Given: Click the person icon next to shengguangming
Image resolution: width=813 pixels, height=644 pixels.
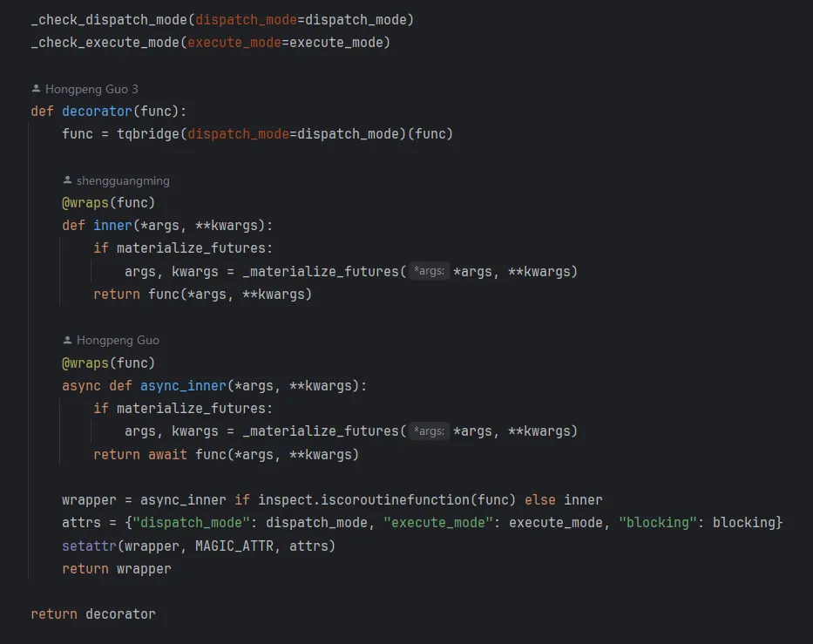Looking at the screenshot, I should (x=67, y=180).
